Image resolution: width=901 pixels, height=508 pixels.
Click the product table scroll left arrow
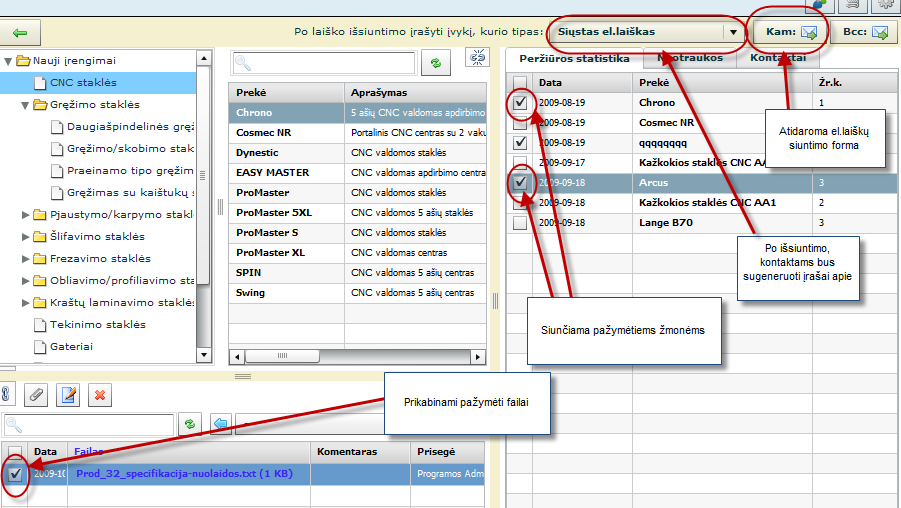[237, 357]
